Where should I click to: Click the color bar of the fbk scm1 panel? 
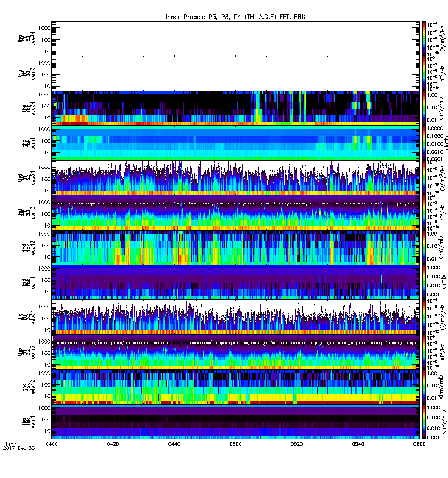[x=424, y=422]
